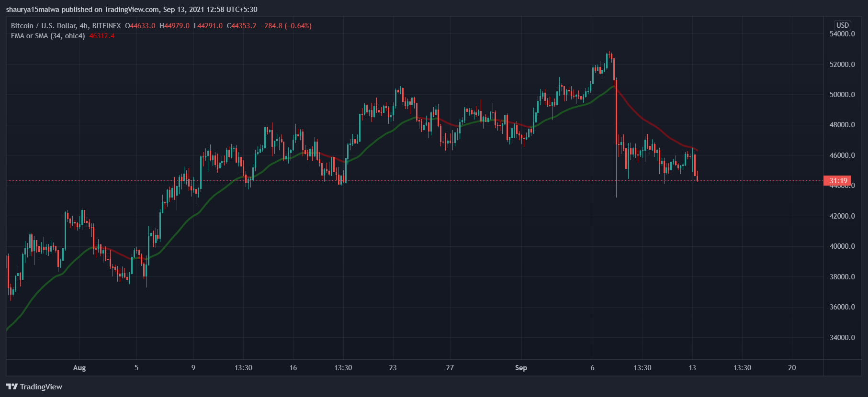This screenshot has height=397, width=868.
Task: Select the Bitcoin / U.S. Dollar legend title
Action: point(66,26)
